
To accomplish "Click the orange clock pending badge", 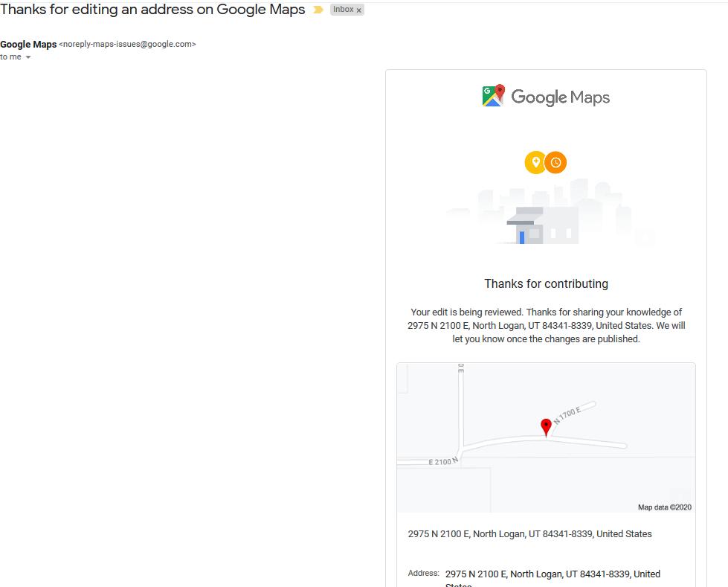I will (x=555, y=162).
